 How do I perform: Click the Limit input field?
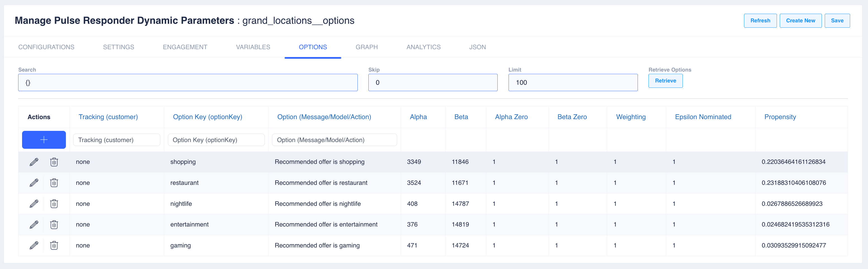[573, 83]
